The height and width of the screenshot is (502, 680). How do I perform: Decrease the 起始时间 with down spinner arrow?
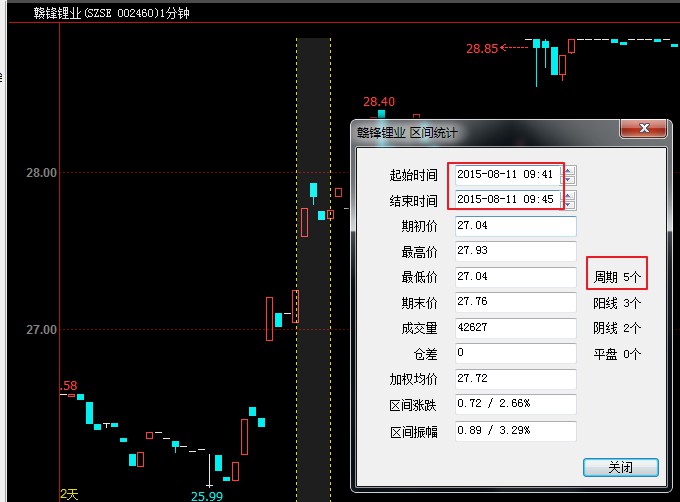[570, 180]
